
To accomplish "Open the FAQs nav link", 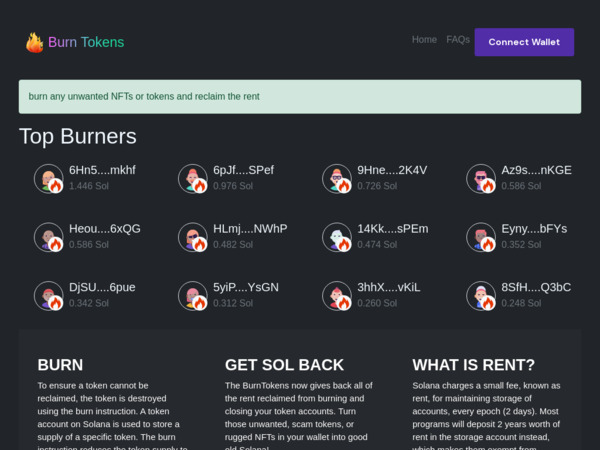I will coord(458,39).
